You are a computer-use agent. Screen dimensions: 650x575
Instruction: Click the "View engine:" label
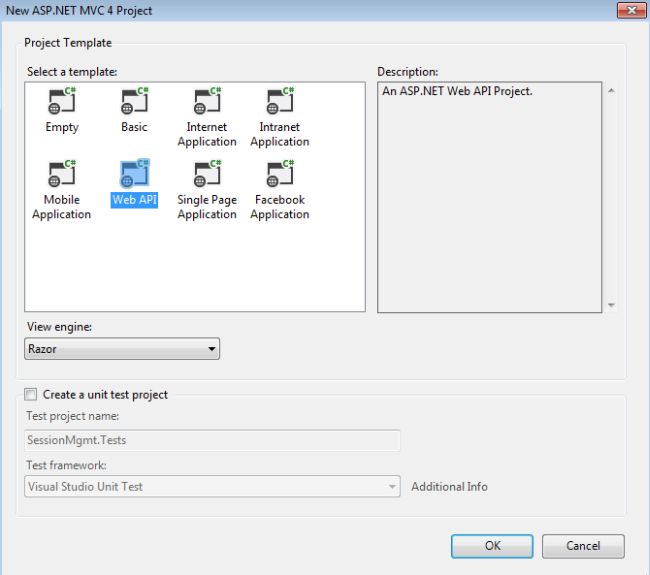point(59,327)
